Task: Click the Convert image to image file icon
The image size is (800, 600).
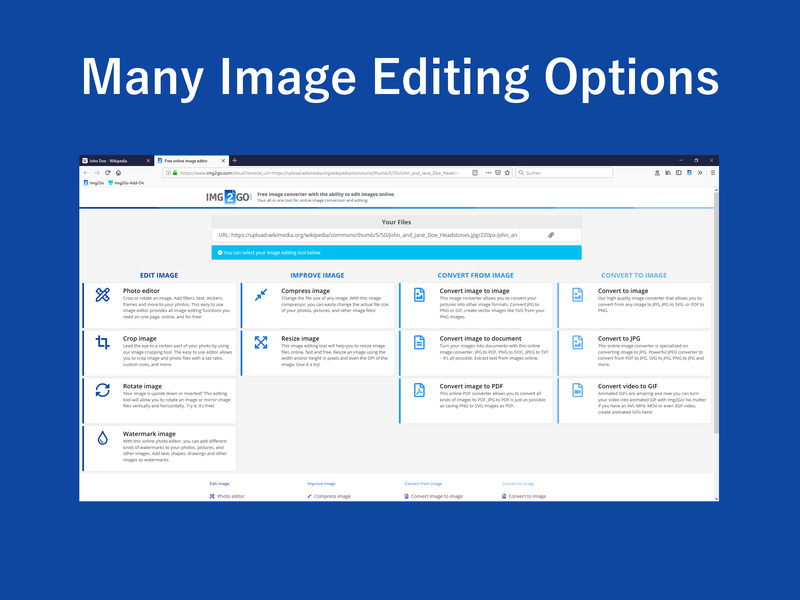Action: pos(419,295)
